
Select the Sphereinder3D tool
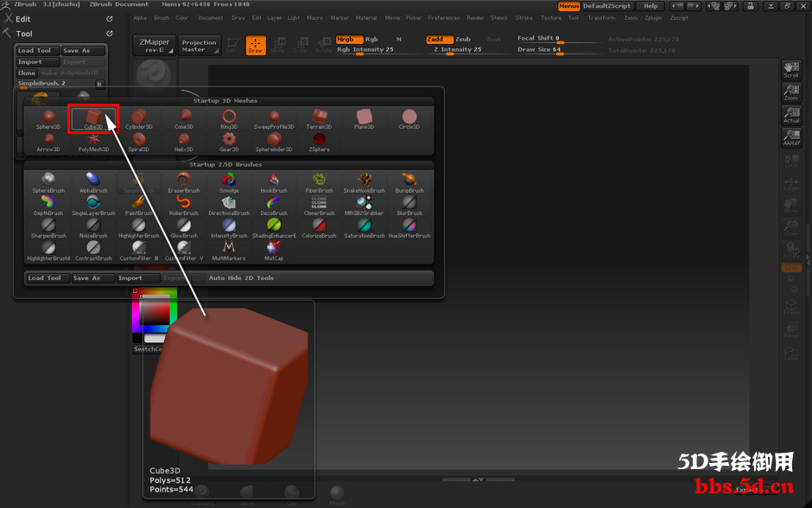pyautogui.click(x=274, y=142)
